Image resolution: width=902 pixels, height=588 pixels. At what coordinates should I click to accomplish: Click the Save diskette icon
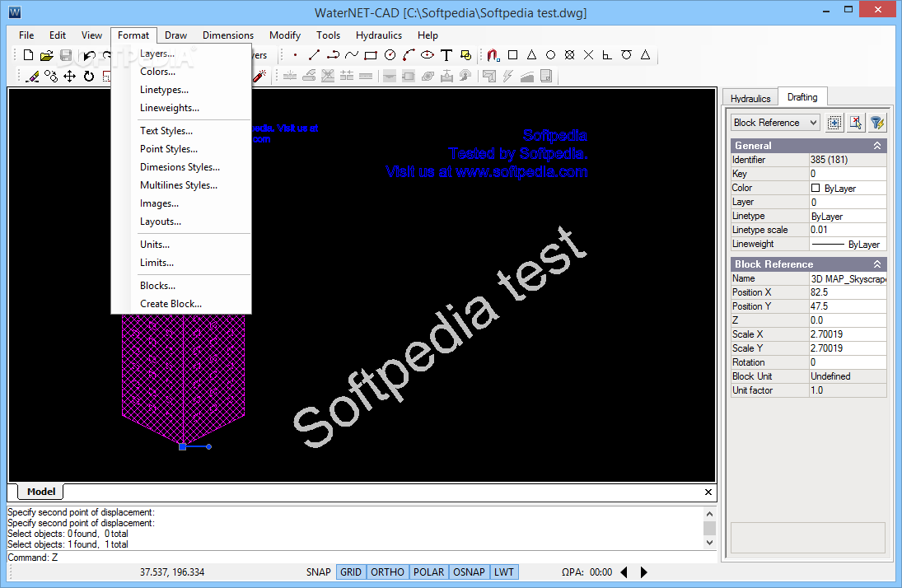(66, 55)
